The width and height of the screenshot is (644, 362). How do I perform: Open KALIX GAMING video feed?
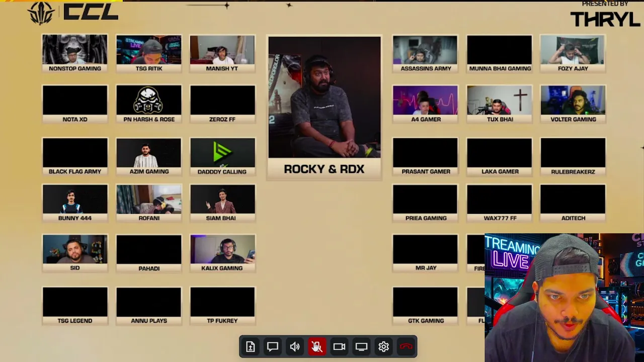[x=222, y=253]
